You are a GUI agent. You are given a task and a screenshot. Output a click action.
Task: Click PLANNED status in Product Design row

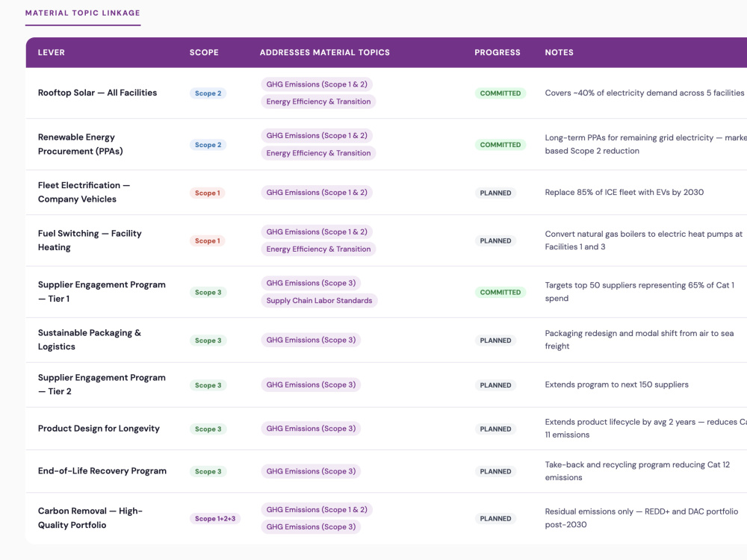click(x=495, y=429)
